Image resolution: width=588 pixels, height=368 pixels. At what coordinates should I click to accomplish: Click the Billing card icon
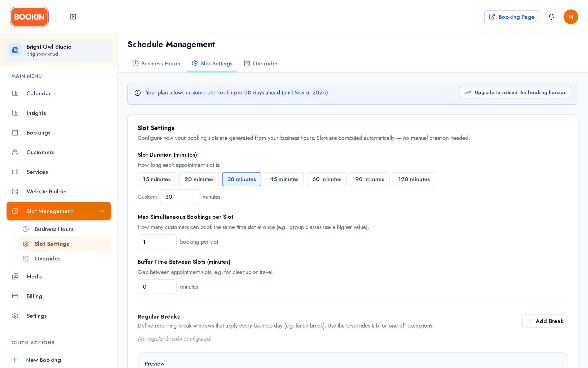coord(15,296)
